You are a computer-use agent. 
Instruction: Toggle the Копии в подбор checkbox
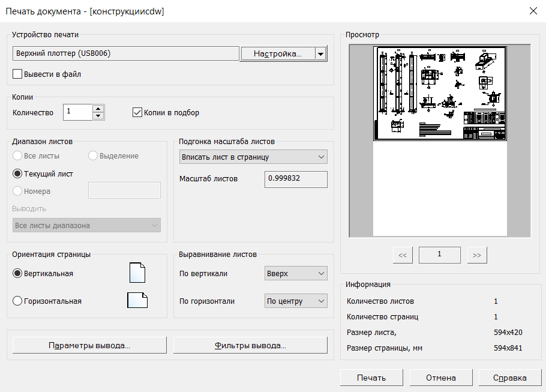click(137, 112)
